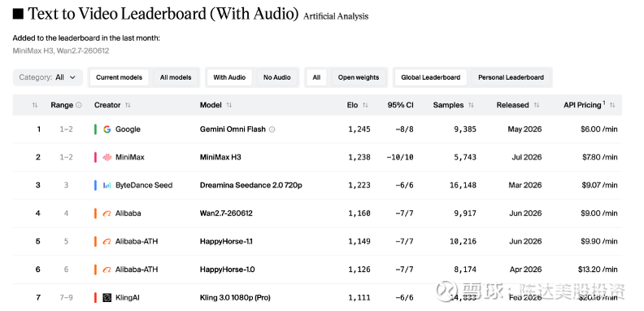Click the orange color bar beside Alibaba-ATH HappyHorse-1.0
Image resolution: width=644 pixels, height=311 pixels.
pyautogui.click(x=95, y=269)
